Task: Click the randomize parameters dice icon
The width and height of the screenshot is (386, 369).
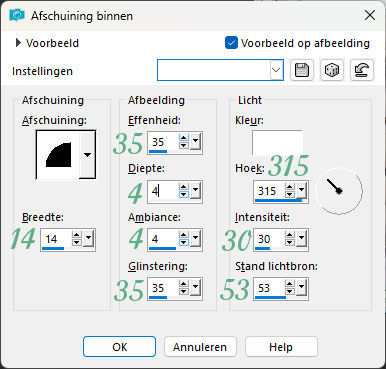Action: point(332,70)
